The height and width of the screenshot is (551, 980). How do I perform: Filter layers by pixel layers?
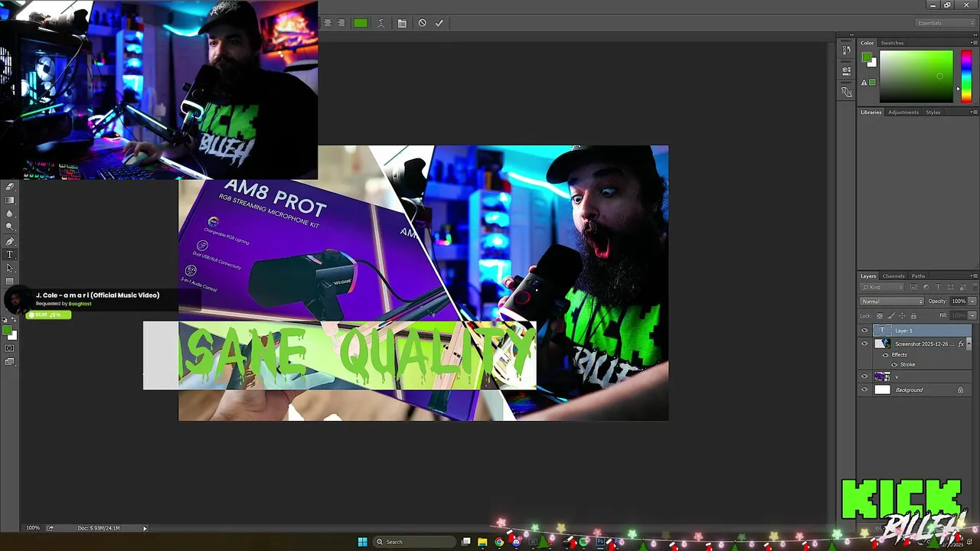[x=913, y=287]
